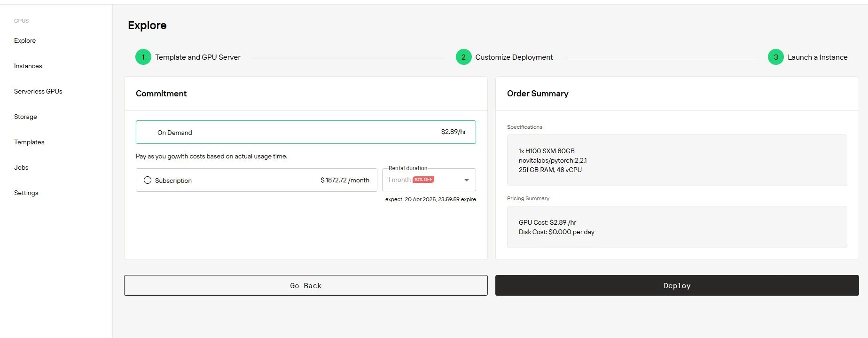The image size is (868, 338).
Task: Click the pay as you go description
Action: pos(211,156)
